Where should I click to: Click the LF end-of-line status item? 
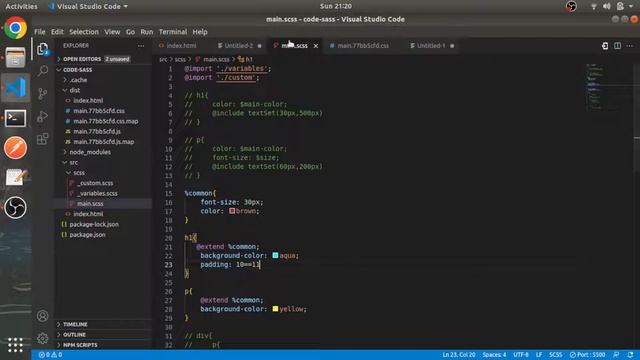click(x=539, y=355)
